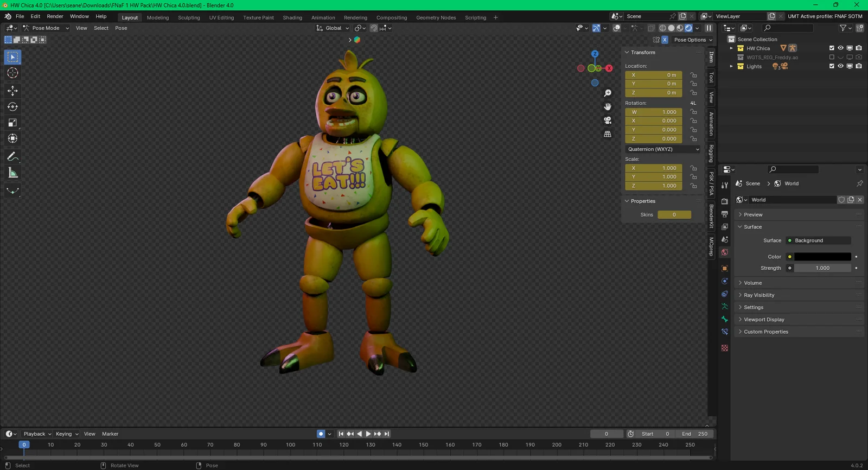Open Object properties tab icon
868x470 pixels.
click(x=725, y=269)
